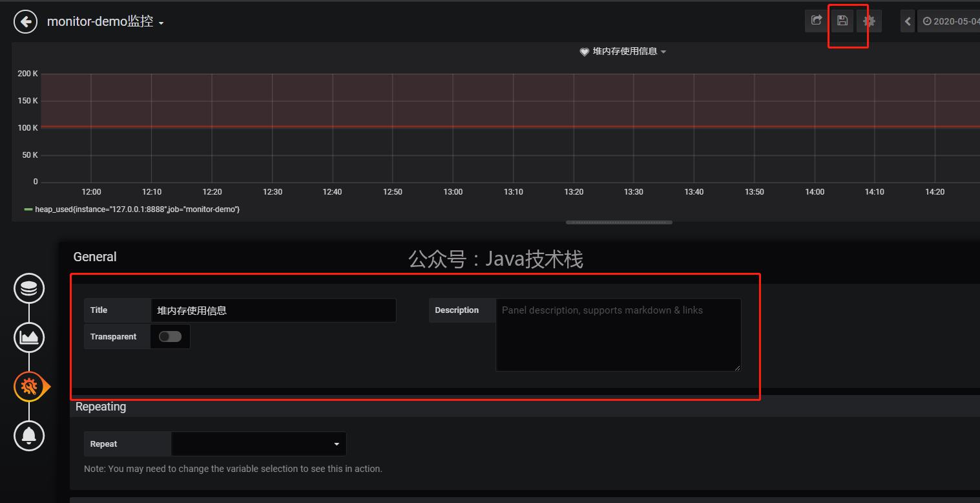Click the Description text area
Image resolution: width=980 pixels, height=503 pixels.
618,334
